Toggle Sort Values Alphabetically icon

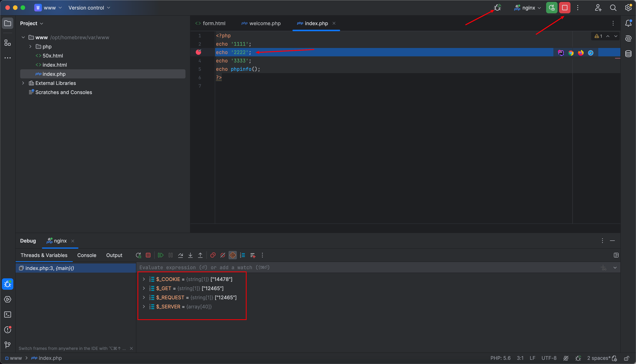click(x=243, y=255)
